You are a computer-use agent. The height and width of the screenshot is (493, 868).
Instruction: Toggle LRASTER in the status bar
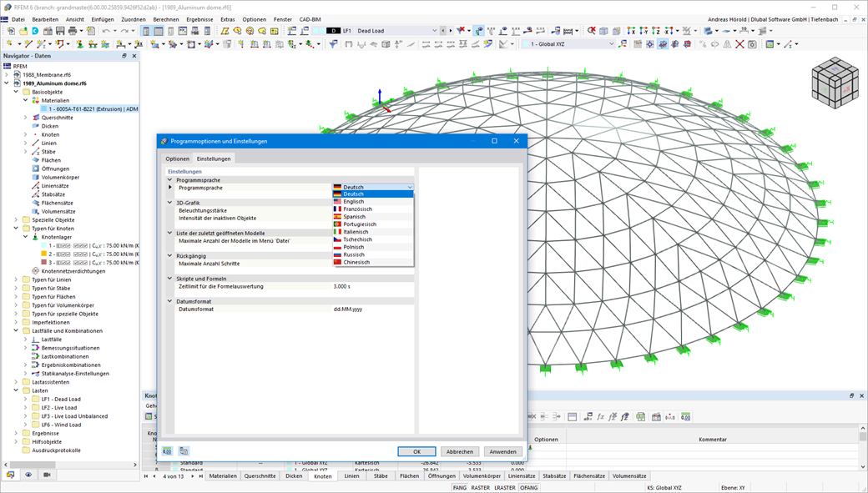click(504, 487)
